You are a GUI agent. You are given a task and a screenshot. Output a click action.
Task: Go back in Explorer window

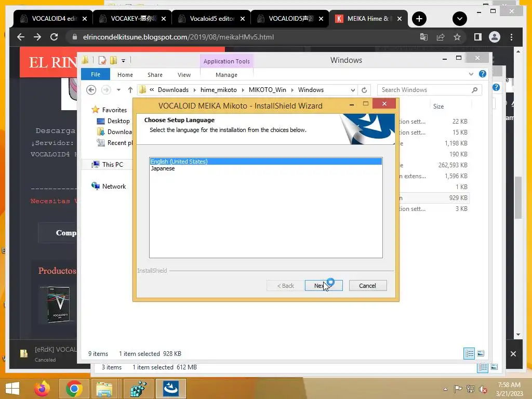click(91, 90)
